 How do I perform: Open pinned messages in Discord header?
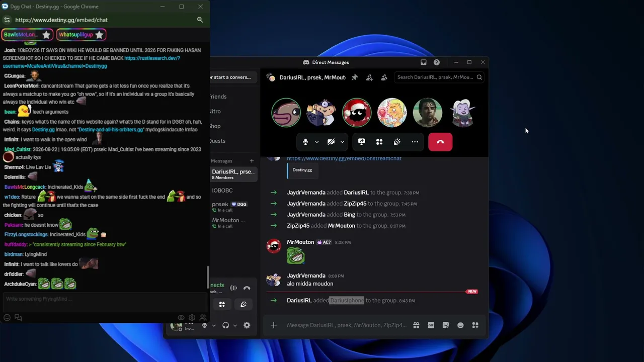pyautogui.click(x=355, y=77)
